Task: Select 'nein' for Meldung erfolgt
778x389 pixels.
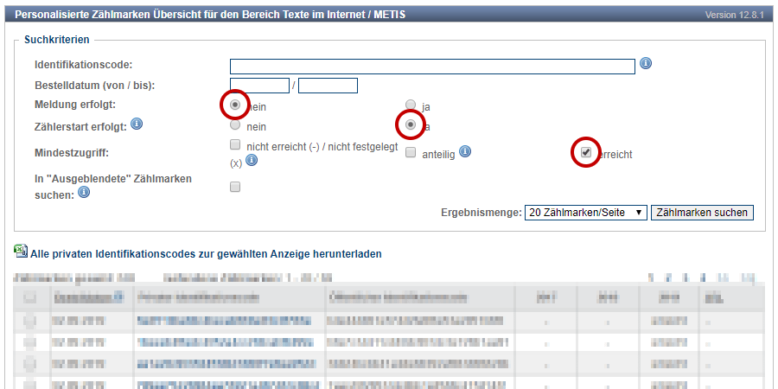Action: click(236, 105)
